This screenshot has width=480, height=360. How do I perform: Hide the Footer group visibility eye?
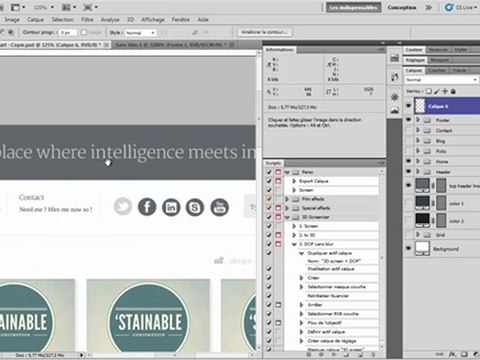[x=408, y=119]
